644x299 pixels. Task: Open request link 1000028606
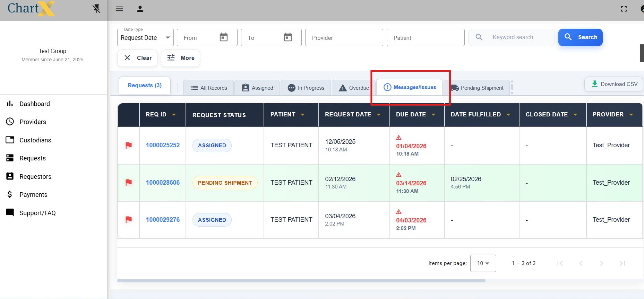[x=163, y=183]
